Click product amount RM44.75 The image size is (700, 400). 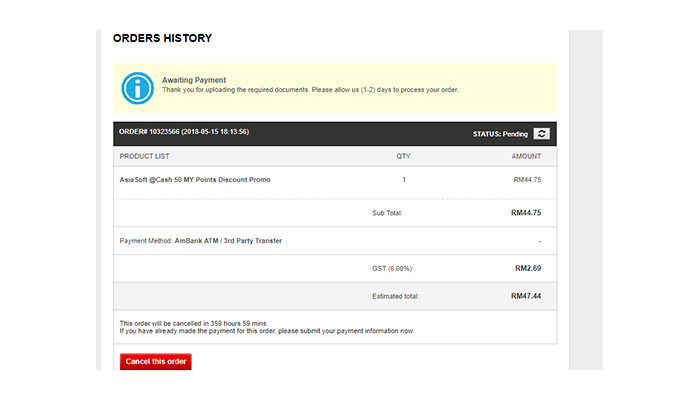[x=527, y=179]
